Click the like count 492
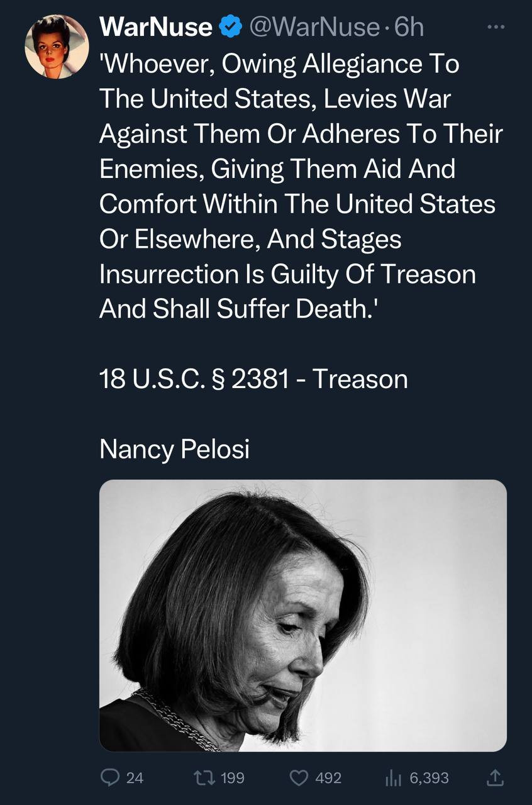The height and width of the screenshot is (805, 532). pos(328,778)
